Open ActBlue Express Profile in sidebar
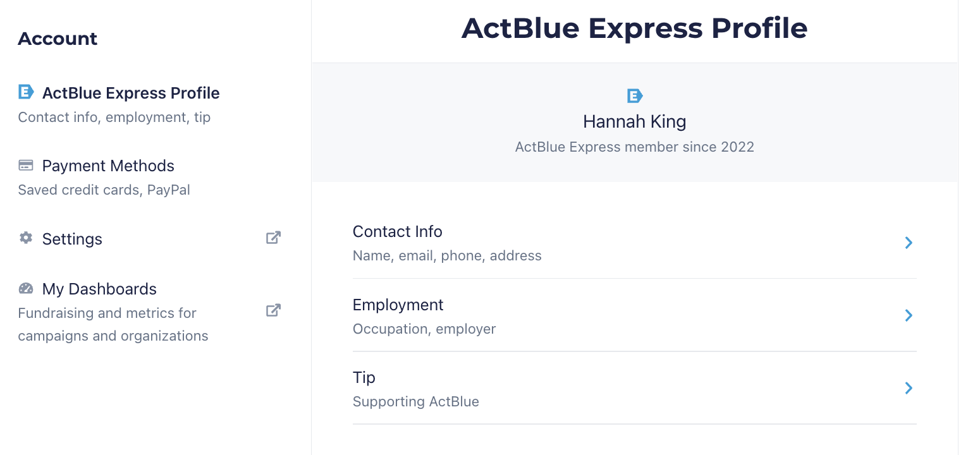The width and height of the screenshot is (980, 455). [131, 93]
